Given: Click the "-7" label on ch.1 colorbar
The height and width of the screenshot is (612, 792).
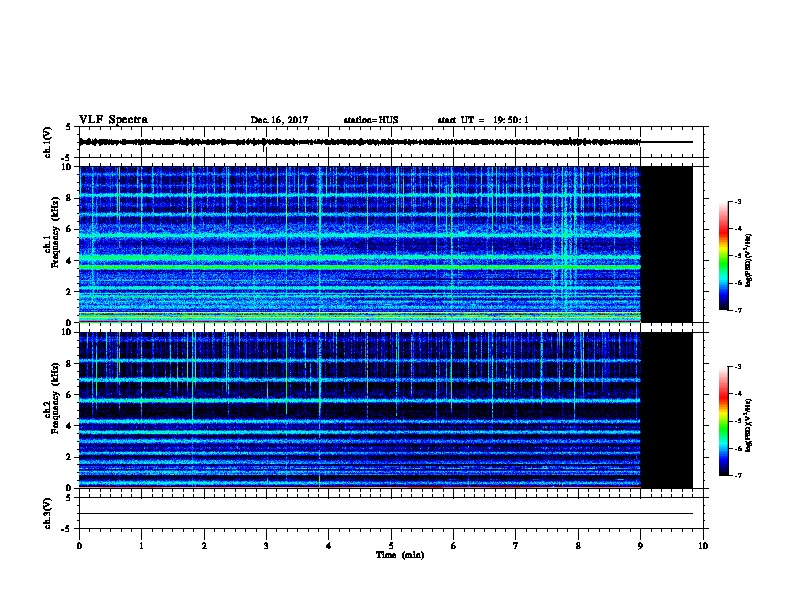Looking at the screenshot, I should (737, 310).
